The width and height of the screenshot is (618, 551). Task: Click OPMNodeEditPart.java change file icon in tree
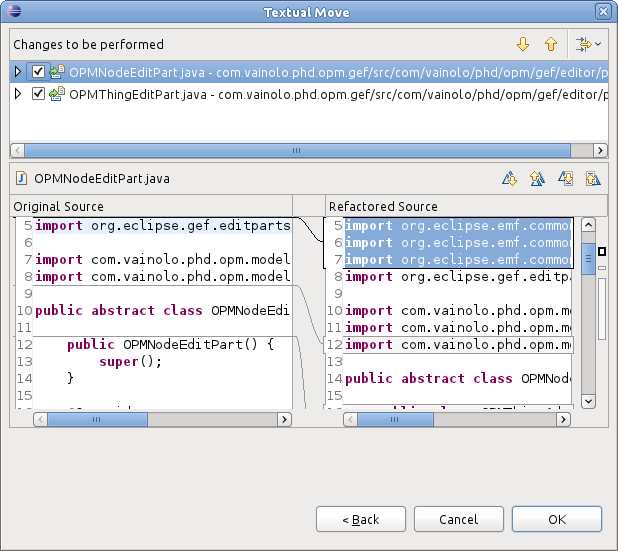coord(57,72)
